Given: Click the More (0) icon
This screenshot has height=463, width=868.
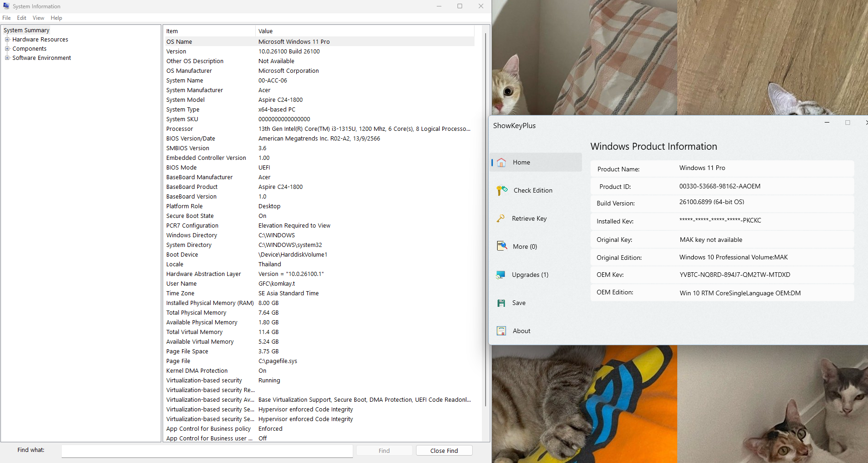Looking at the screenshot, I should 501,246.
